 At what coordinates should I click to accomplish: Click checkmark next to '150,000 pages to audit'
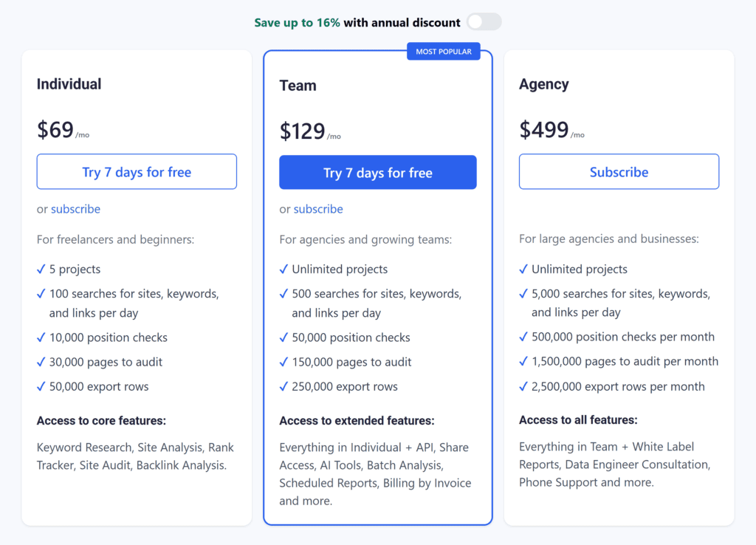(x=283, y=362)
